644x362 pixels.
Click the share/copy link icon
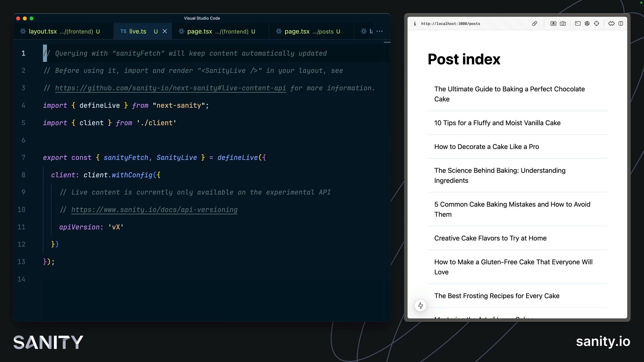(534, 24)
